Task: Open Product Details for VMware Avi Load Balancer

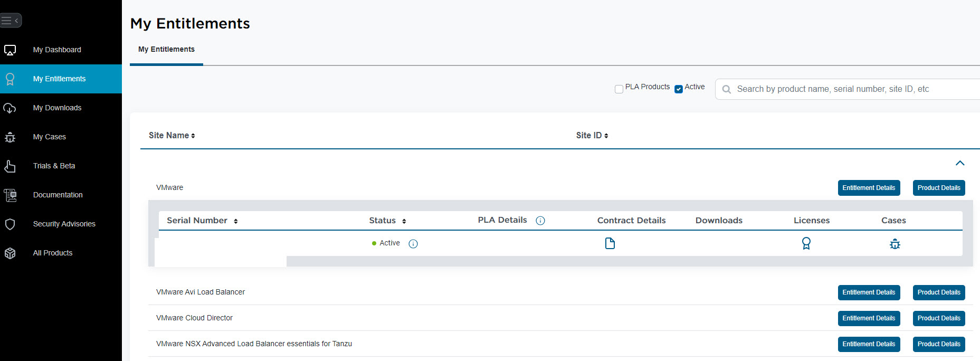Action: [x=939, y=292]
